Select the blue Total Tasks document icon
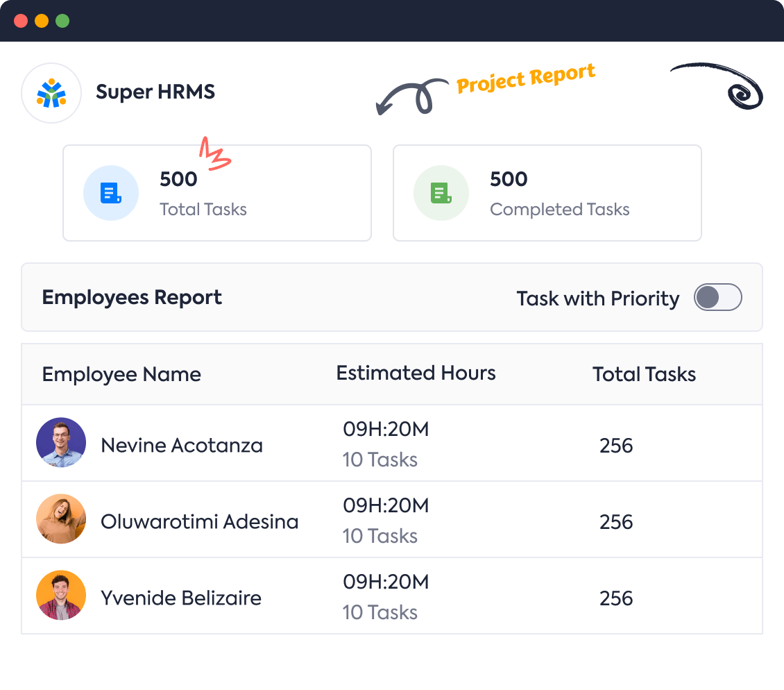Image resolution: width=784 pixels, height=690 pixels. click(x=111, y=193)
